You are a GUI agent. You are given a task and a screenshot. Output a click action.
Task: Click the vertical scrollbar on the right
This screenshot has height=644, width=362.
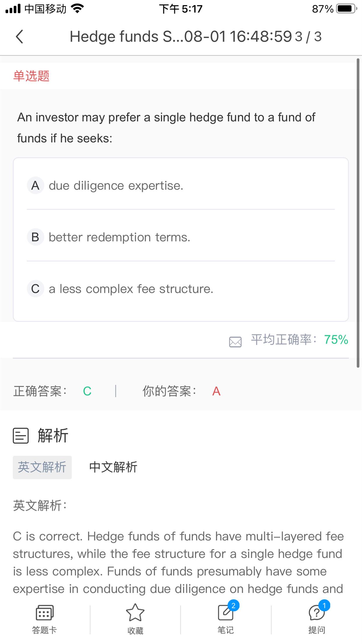click(x=358, y=213)
